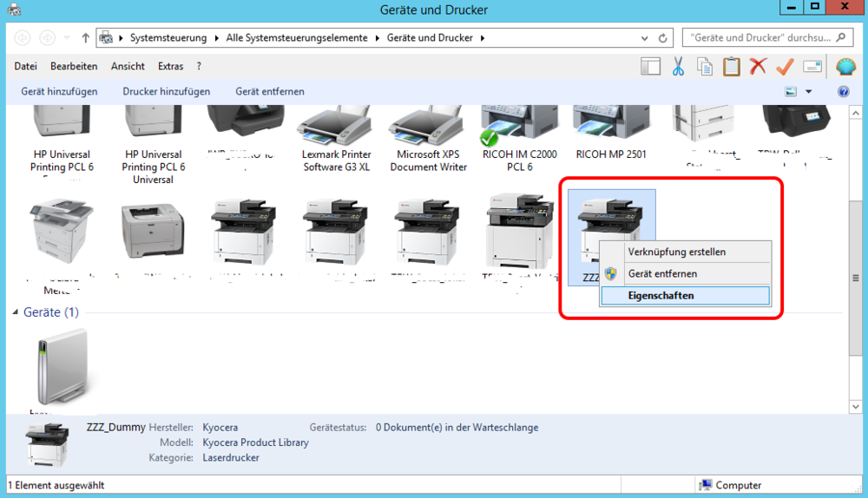868x498 pixels.
Task: Click the Drucker hinzufügen button
Action: click(166, 92)
